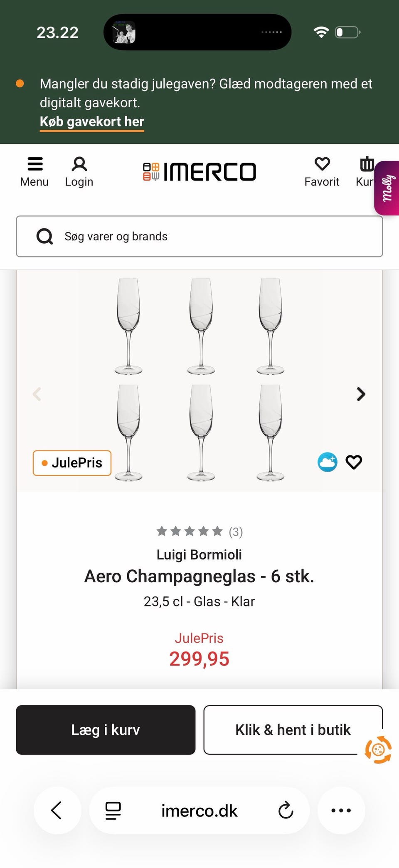Open the orange cookie settings icon
This screenshot has width=399, height=868.
coord(378,749)
